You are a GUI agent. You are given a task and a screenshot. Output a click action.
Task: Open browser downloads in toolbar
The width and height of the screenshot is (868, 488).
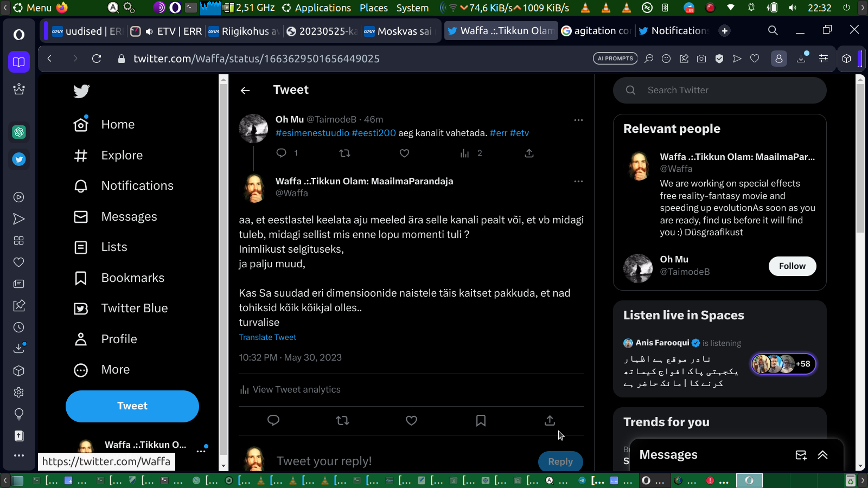click(x=801, y=58)
